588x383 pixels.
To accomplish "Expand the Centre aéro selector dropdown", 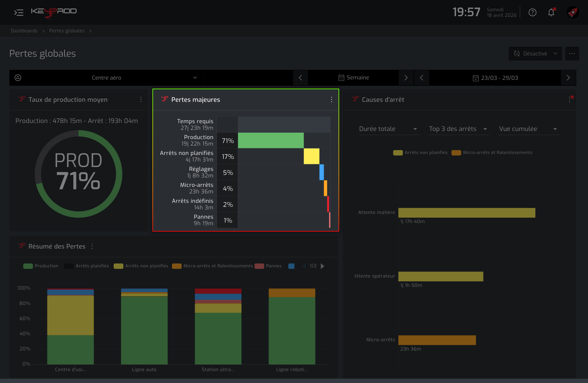I will click(x=106, y=78).
